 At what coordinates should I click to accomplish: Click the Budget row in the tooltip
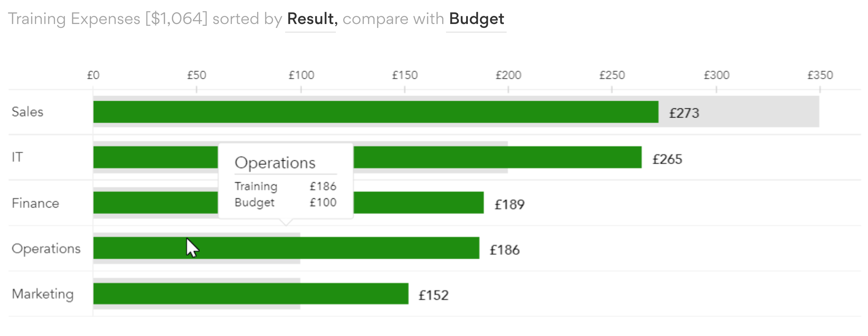click(x=285, y=203)
